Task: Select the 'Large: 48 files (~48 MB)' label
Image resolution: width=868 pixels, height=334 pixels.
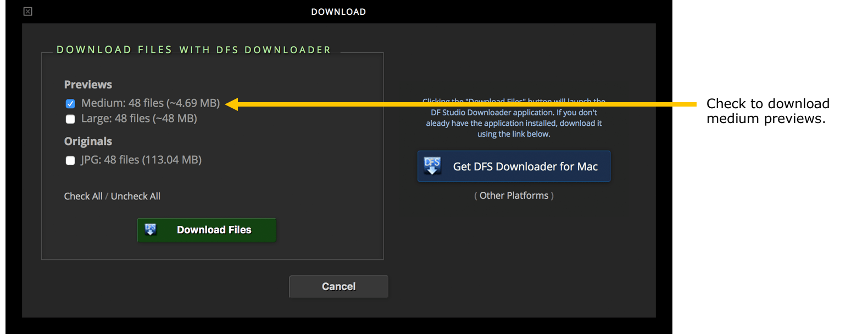Action: (139, 119)
